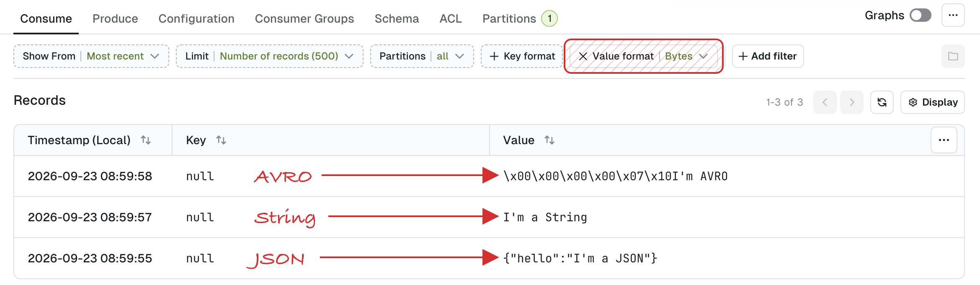Viewport: 980px width, 285px height.
Task: Select timestamp 2026-09-23 08:59:55
Action: click(90, 258)
